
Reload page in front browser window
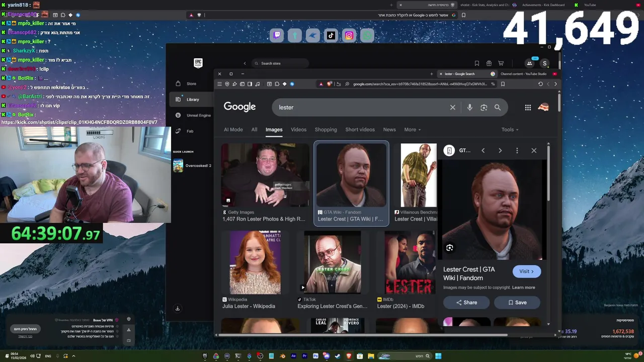[x=540, y=84]
